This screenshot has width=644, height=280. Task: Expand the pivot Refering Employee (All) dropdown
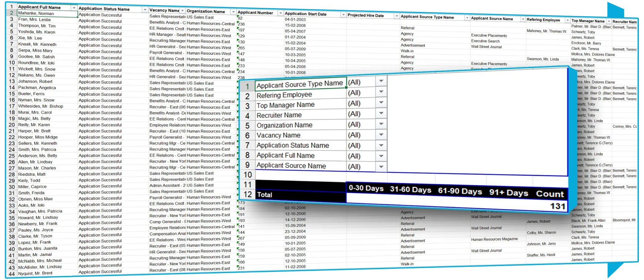click(381, 92)
